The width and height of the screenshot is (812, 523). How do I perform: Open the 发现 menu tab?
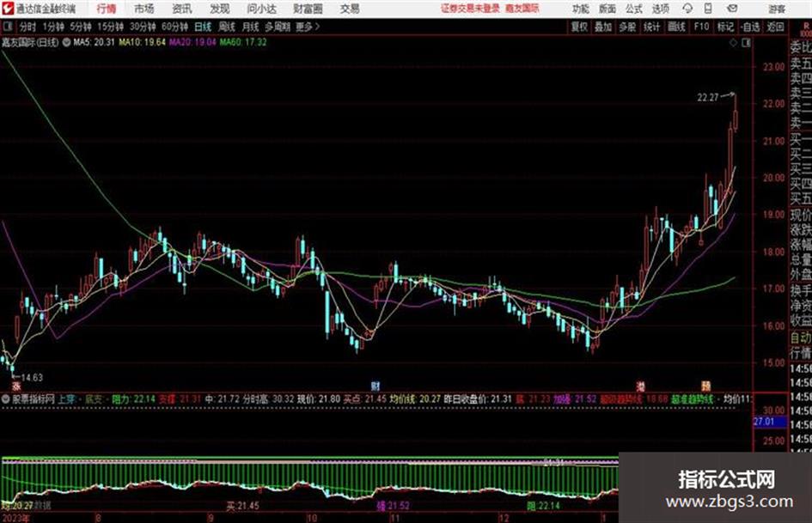pos(220,9)
